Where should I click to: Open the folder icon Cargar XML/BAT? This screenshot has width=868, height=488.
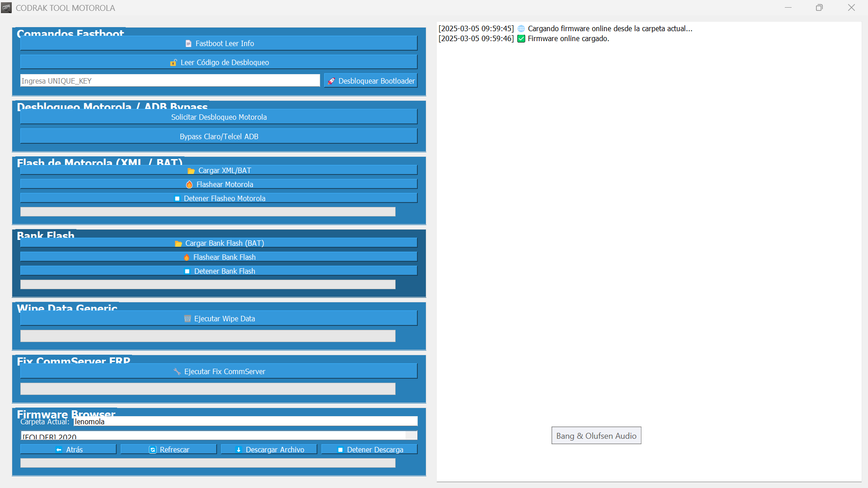coord(219,170)
